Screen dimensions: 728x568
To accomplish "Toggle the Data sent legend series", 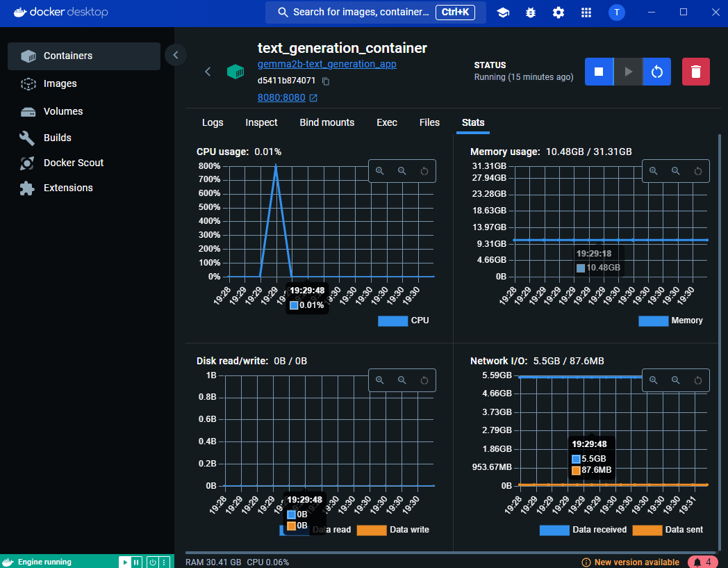I will 668,530.
